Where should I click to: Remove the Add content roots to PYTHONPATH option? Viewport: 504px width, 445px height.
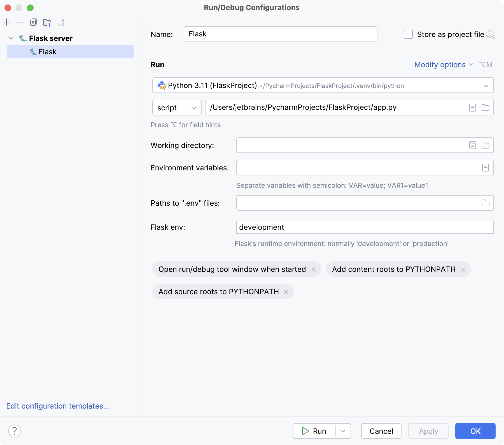tap(463, 269)
